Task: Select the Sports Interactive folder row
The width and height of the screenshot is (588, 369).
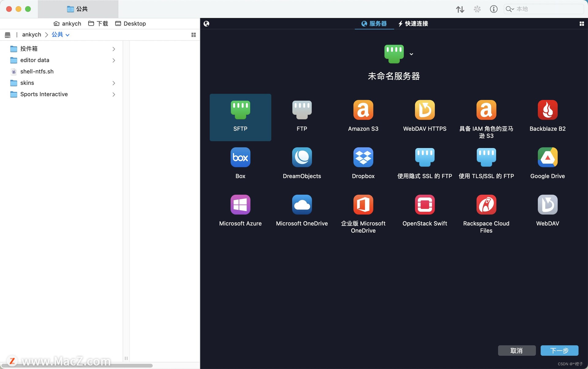Action: point(62,94)
